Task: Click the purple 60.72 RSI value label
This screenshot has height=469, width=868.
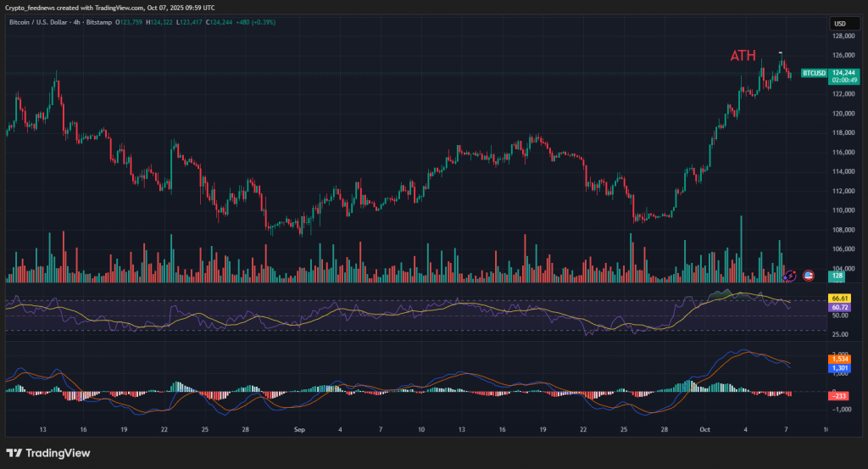Action: coord(840,306)
